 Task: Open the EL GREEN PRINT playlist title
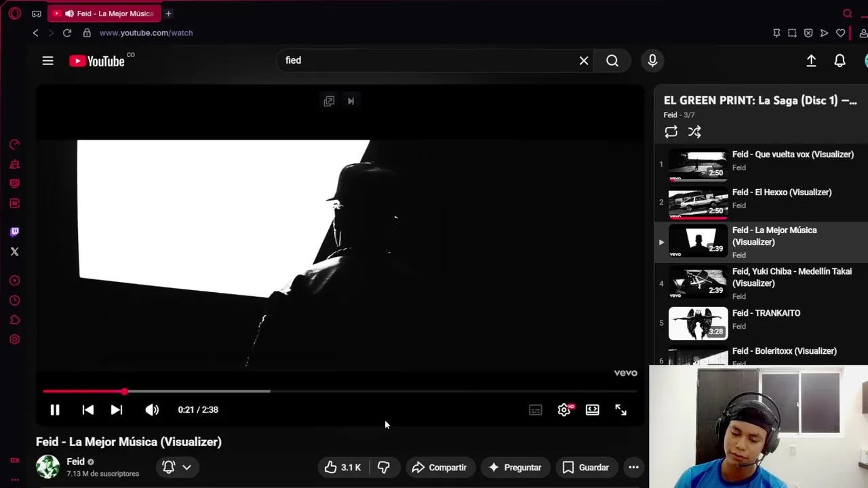(760, 100)
